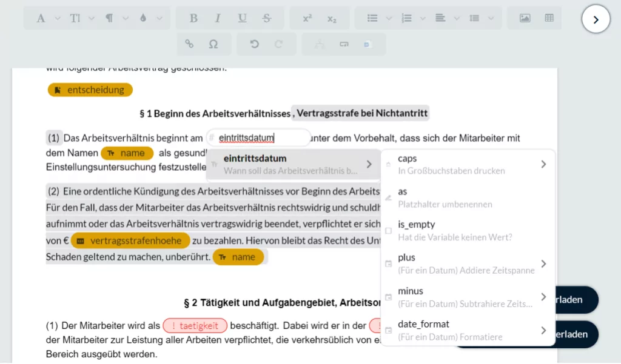
Task: Click the vertragsstrafenhoehe placeholder tag
Action: 130,240
